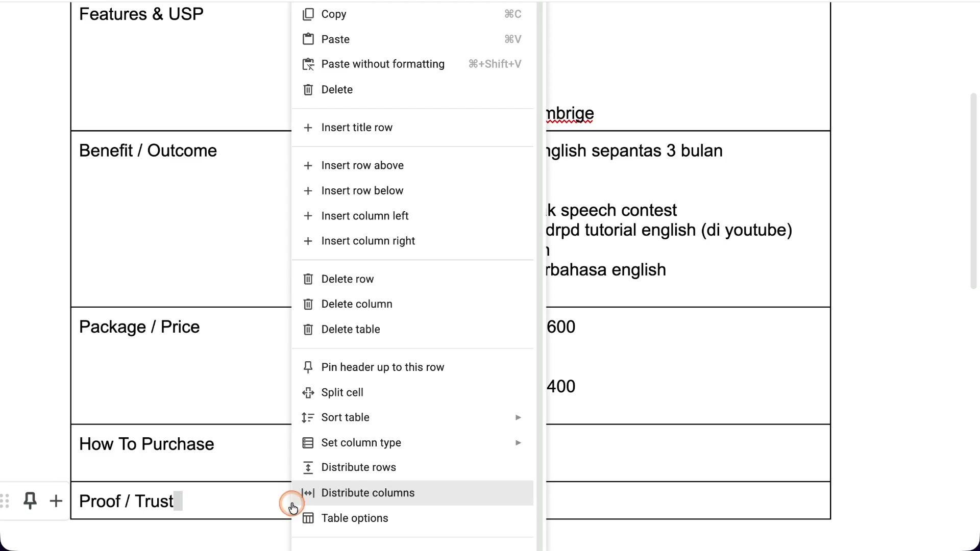Grab the row drag handle dots
This screenshot has width=980, height=551.
pos(5,501)
